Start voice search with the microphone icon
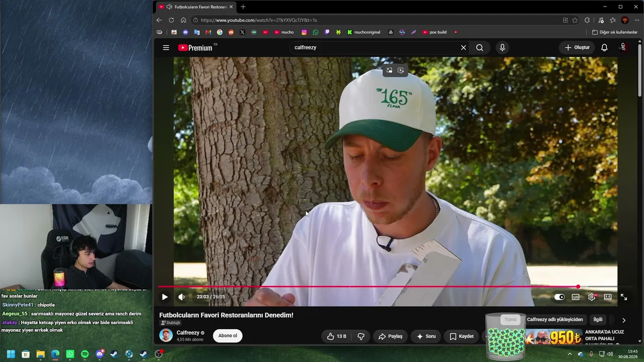 [502, 48]
